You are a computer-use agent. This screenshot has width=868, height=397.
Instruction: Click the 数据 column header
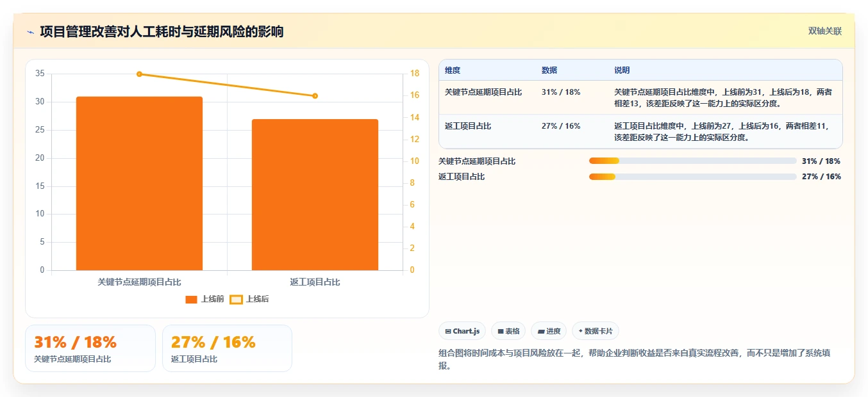point(549,70)
